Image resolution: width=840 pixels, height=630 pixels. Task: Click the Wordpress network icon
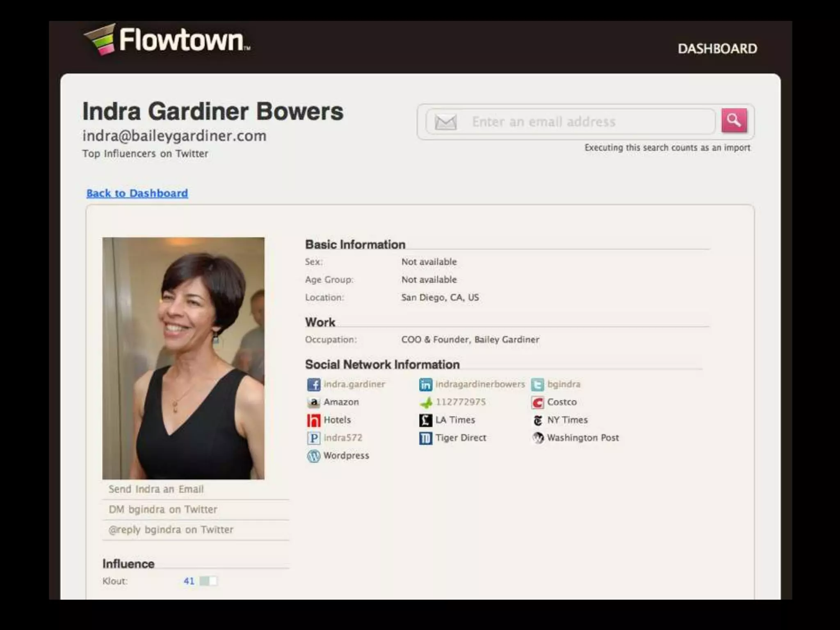(314, 456)
